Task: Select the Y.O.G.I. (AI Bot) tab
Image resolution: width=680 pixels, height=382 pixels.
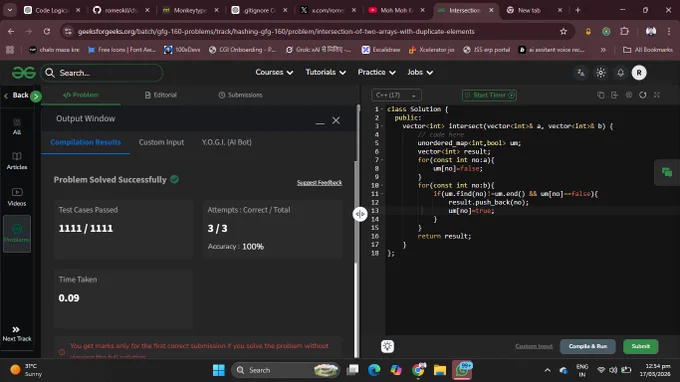Action: pyautogui.click(x=226, y=142)
